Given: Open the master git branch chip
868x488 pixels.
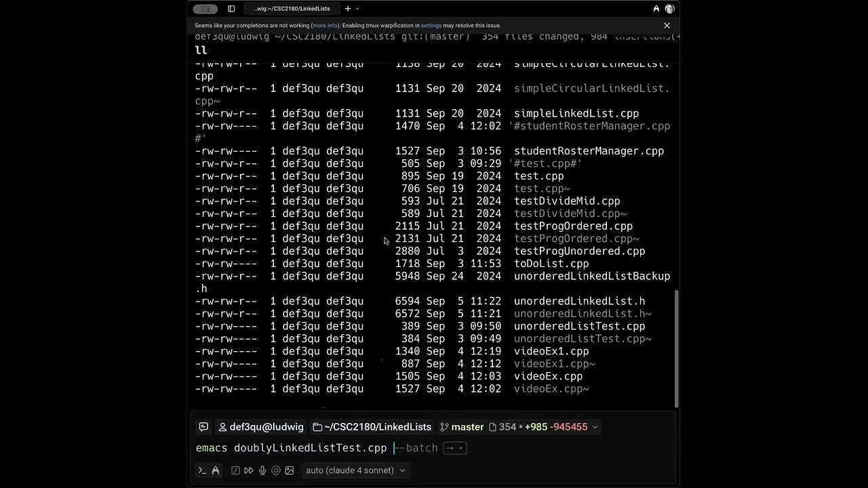Looking at the screenshot, I should click(x=462, y=427).
